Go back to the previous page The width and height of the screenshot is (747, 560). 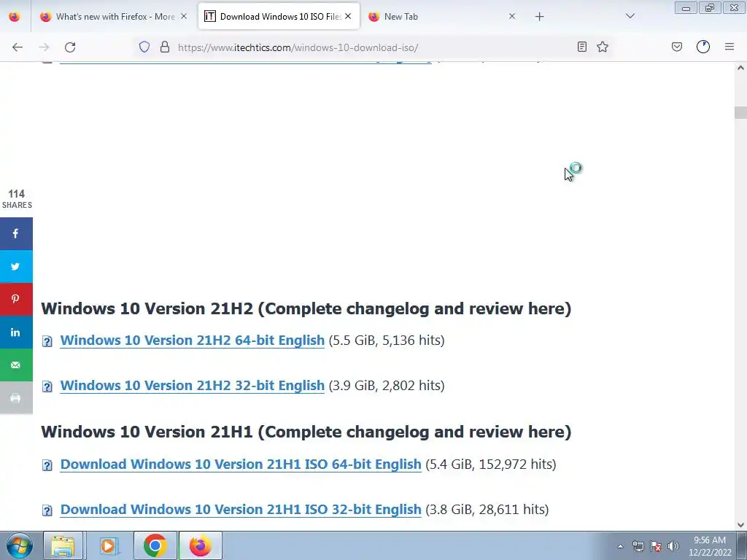(x=18, y=47)
